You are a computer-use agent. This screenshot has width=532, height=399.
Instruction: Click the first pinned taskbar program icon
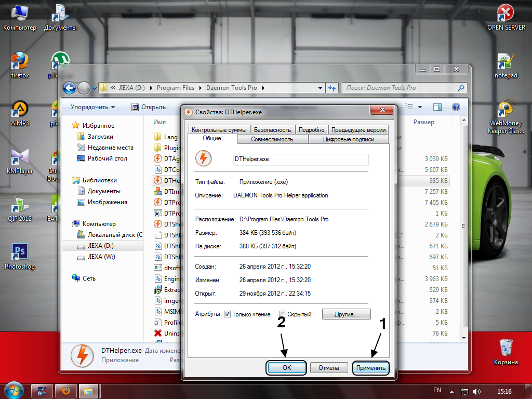tap(42, 392)
